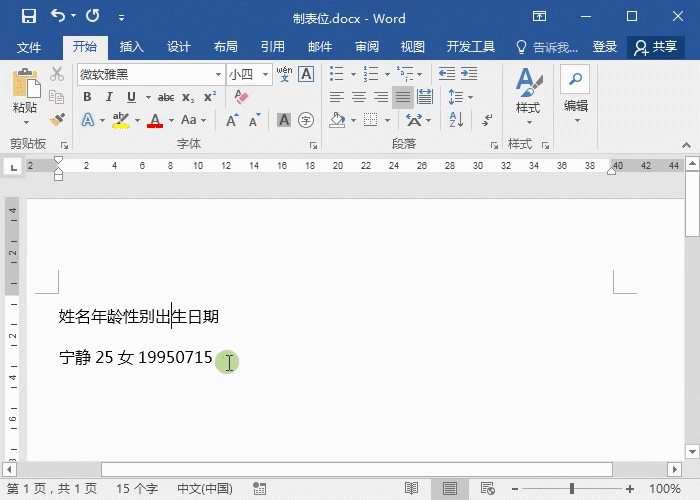Toggle Show/Hide paragraph marks
This screenshot has height=500, width=700.
pyautogui.click(x=487, y=120)
